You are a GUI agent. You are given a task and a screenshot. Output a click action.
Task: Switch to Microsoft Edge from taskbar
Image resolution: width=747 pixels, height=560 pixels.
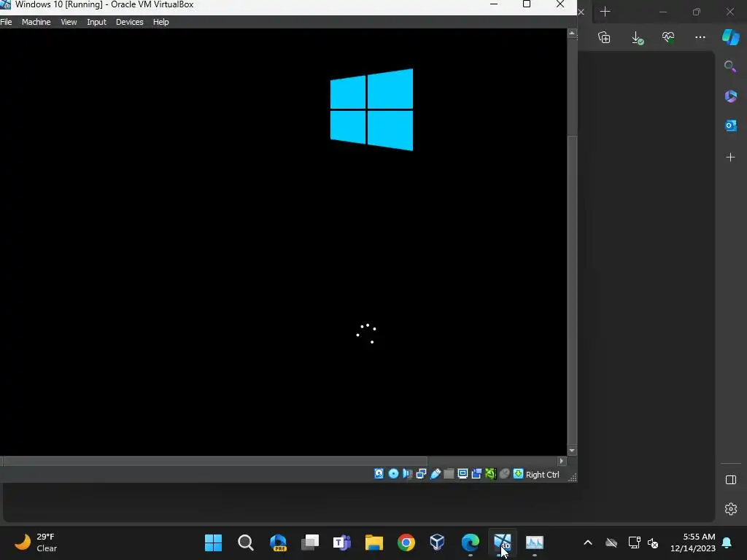[x=471, y=542]
